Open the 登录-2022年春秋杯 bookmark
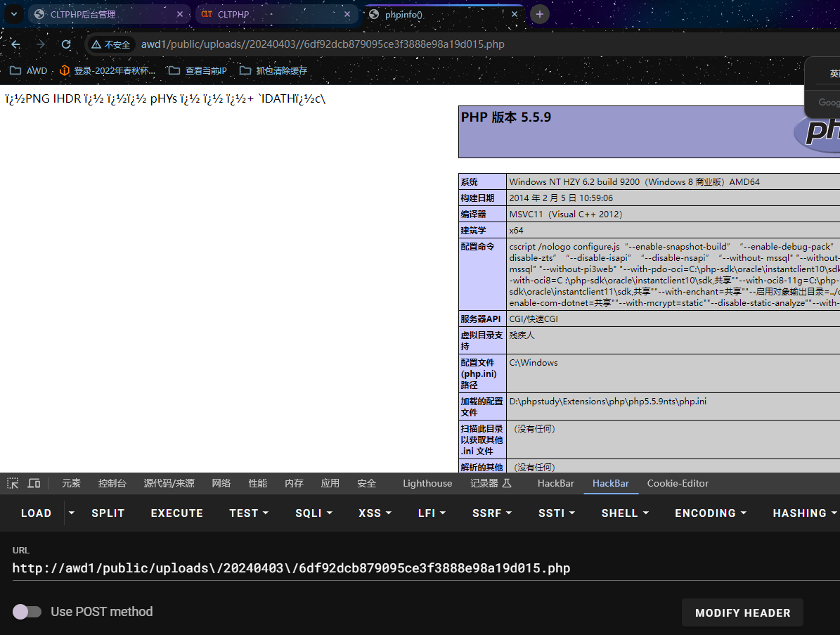Image resolution: width=840 pixels, height=635 pixels. [108, 71]
